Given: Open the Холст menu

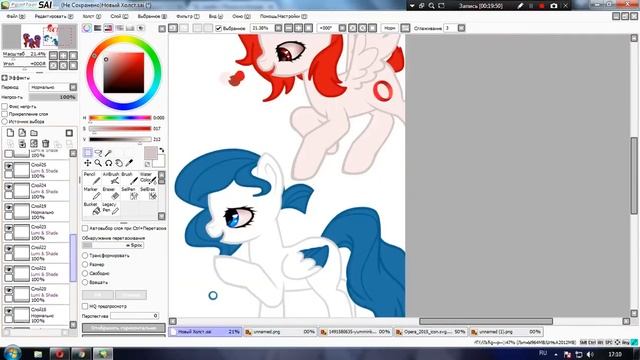Looking at the screenshot, I should (91, 16).
